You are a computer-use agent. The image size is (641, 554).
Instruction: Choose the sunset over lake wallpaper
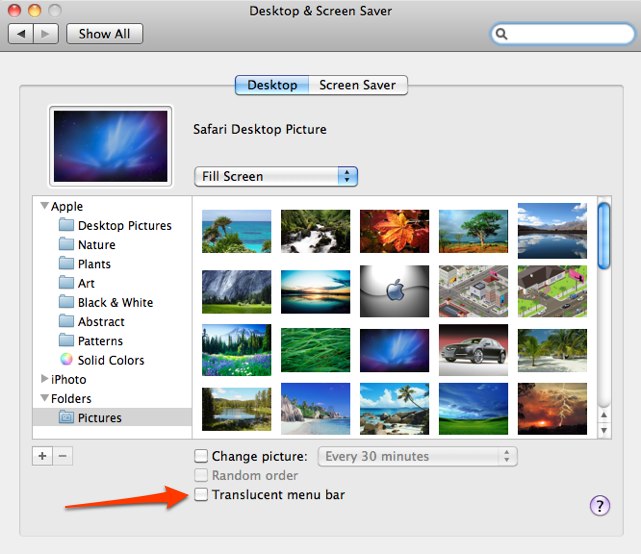(316, 292)
